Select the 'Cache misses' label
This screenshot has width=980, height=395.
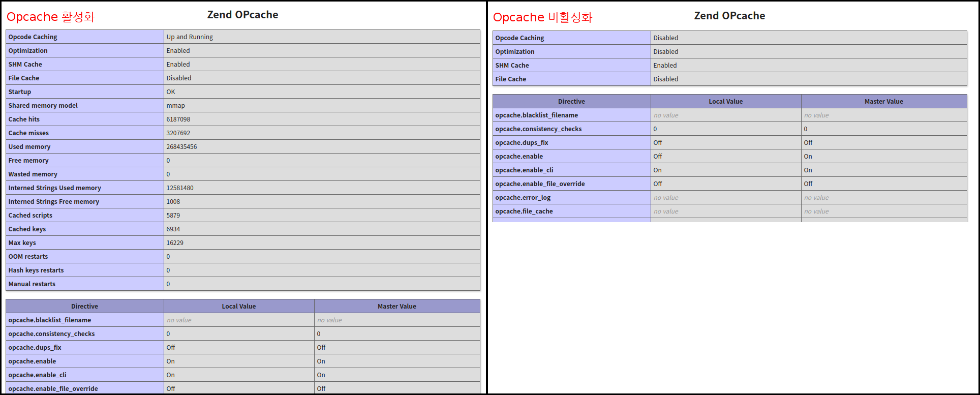click(28, 133)
